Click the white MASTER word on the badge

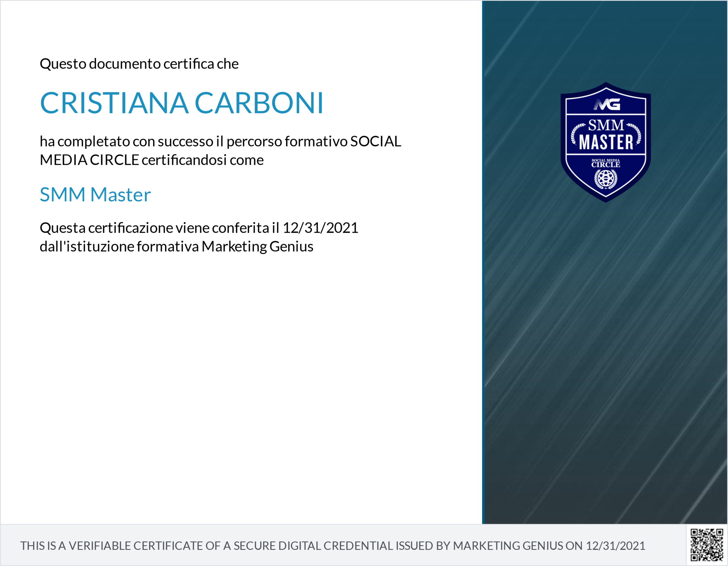point(606,142)
